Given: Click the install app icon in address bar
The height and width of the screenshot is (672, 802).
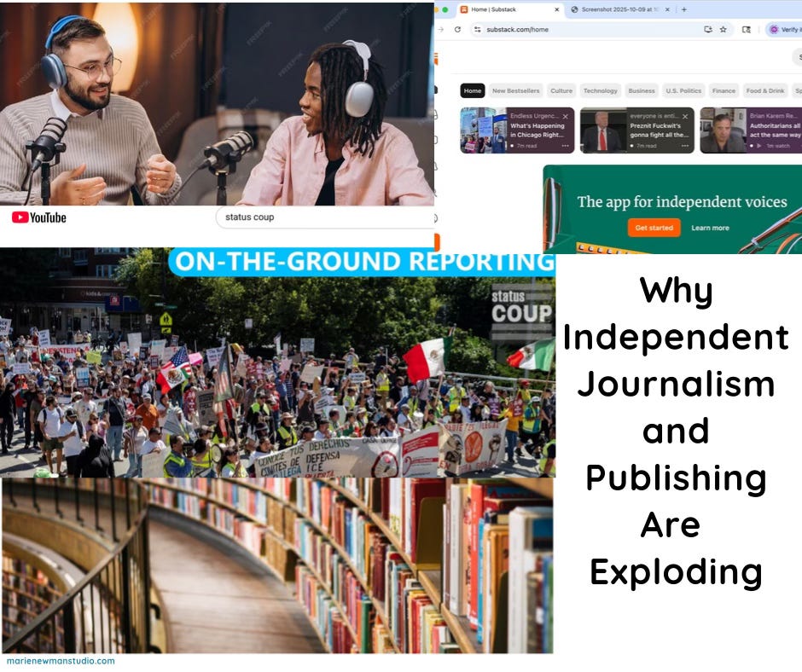Looking at the screenshot, I should pyautogui.click(x=708, y=30).
